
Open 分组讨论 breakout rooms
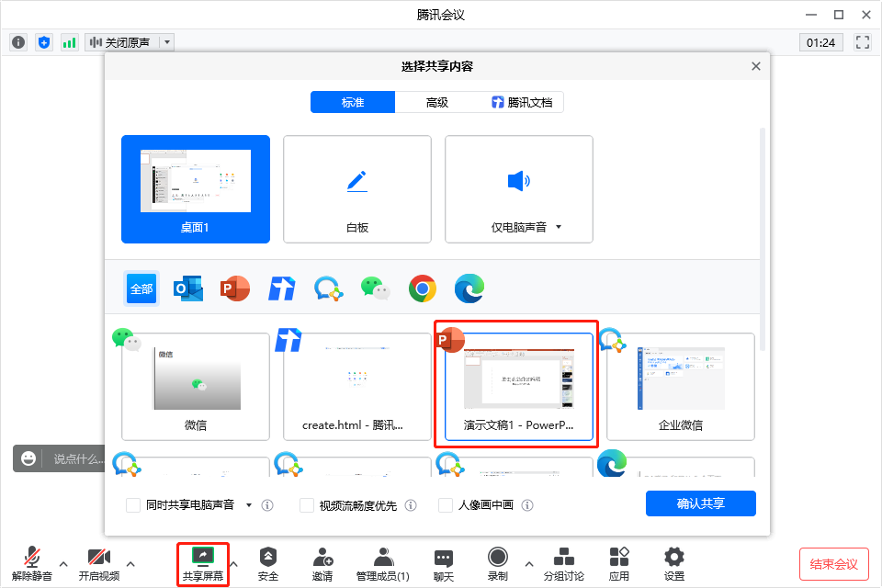(563, 564)
